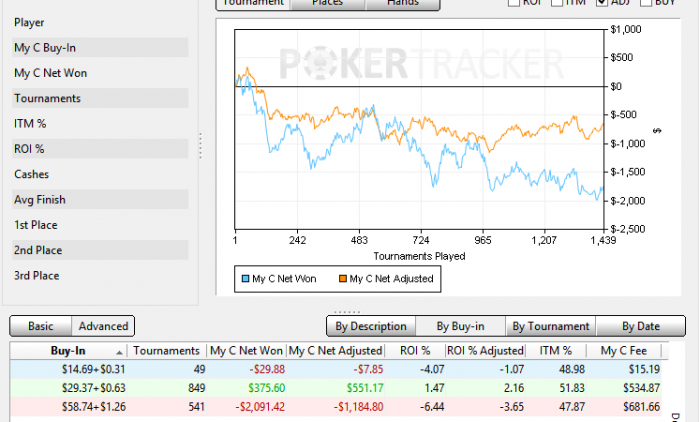
Task: Click the -$1,184.80 net adjusted cell
Action: click(336, 407)
